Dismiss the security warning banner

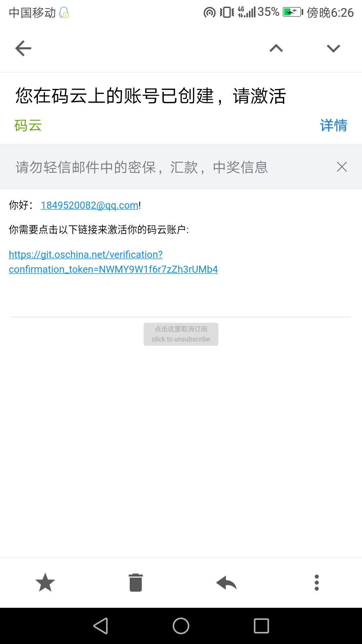[x=342, y=167]
